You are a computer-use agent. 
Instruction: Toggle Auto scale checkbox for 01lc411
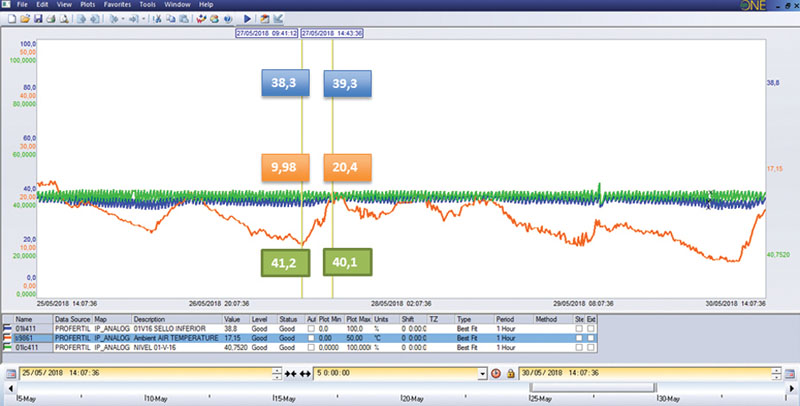coord(311,347)
